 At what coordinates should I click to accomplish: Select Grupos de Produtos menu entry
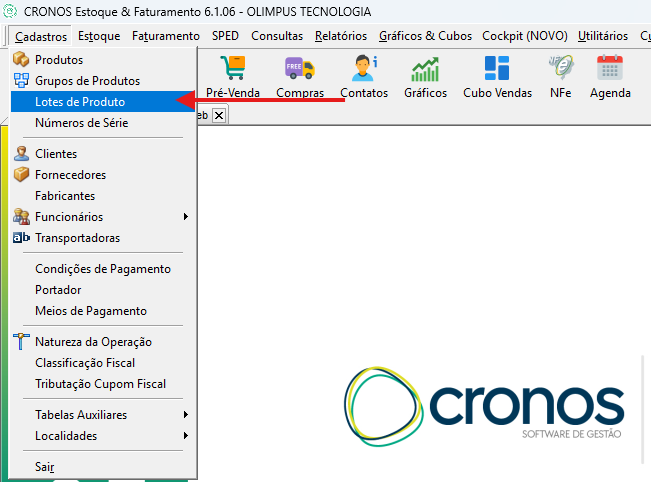point(103,81)
